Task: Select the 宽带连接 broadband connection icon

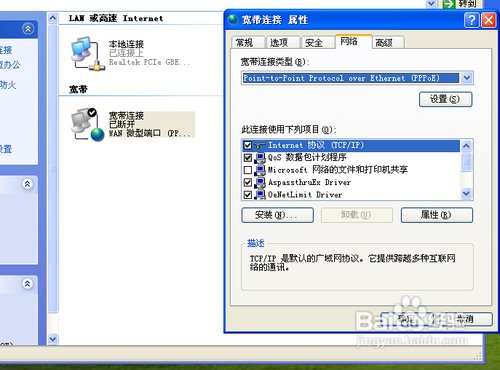Action: pos(87,124)
